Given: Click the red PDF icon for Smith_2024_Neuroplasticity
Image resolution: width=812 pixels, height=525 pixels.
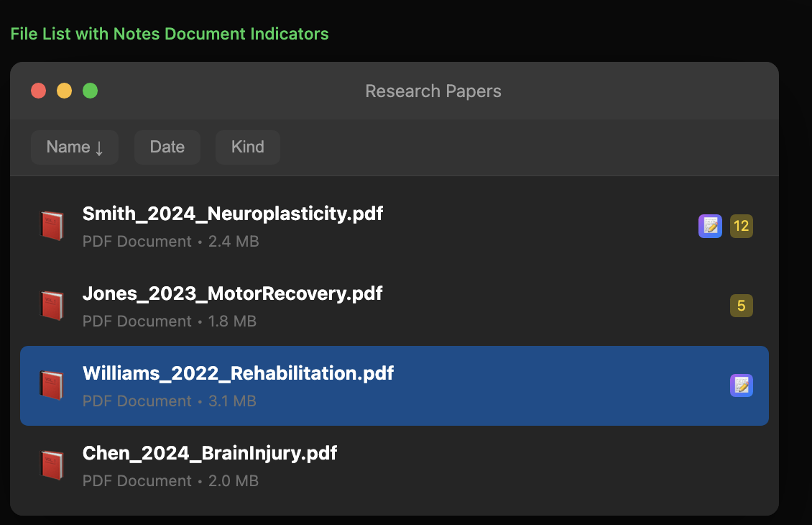Looking at the screenshot, I should (51, 226).
